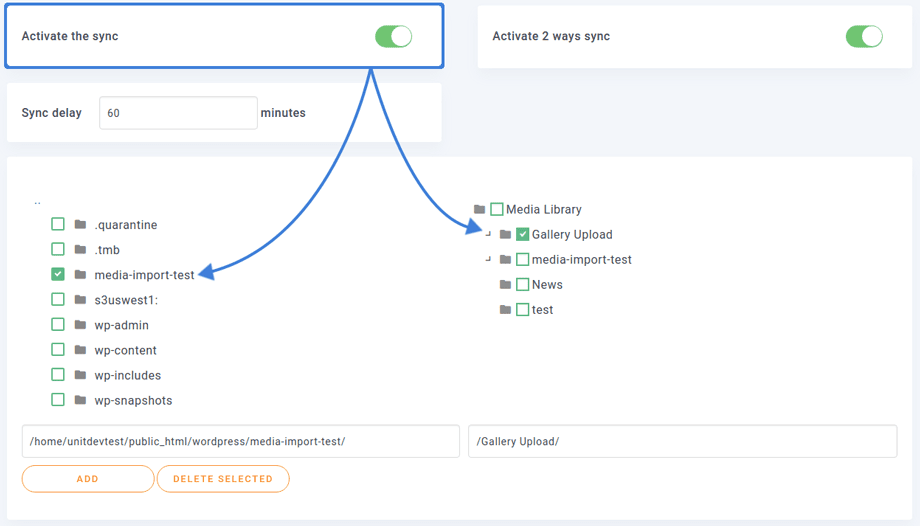Click the wp-admin folder icon

pos(81,325)
